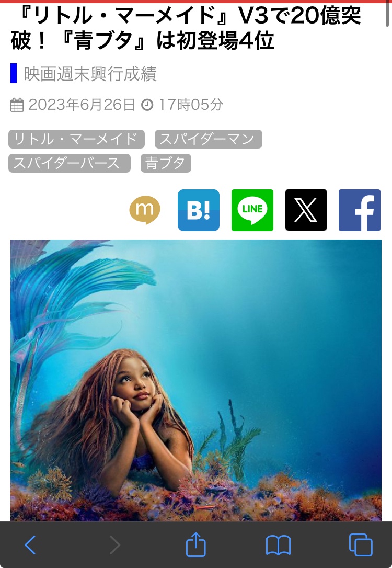Image resolution: width=392 pixels, height=568 pixels.
Task: Share article via mixi icon
Action: (145, 210)
